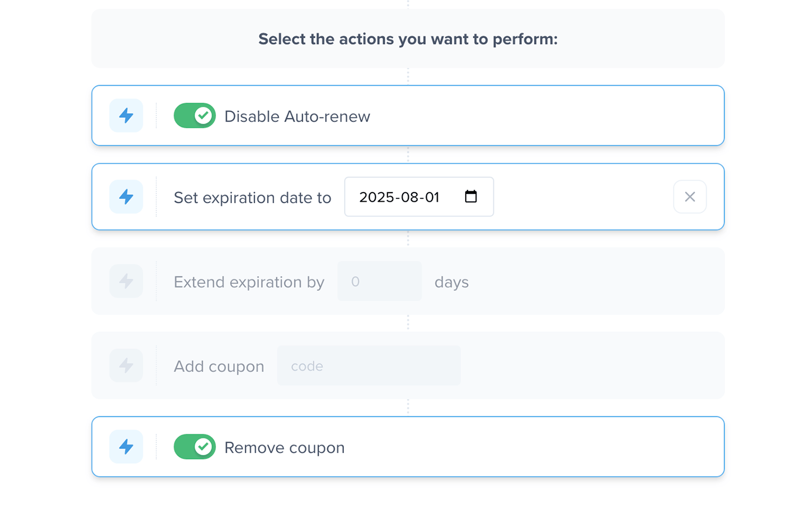Viewport: 812px width, 511px height.
Task: Click the Extend expiration by label
Action: click(249, 282)
